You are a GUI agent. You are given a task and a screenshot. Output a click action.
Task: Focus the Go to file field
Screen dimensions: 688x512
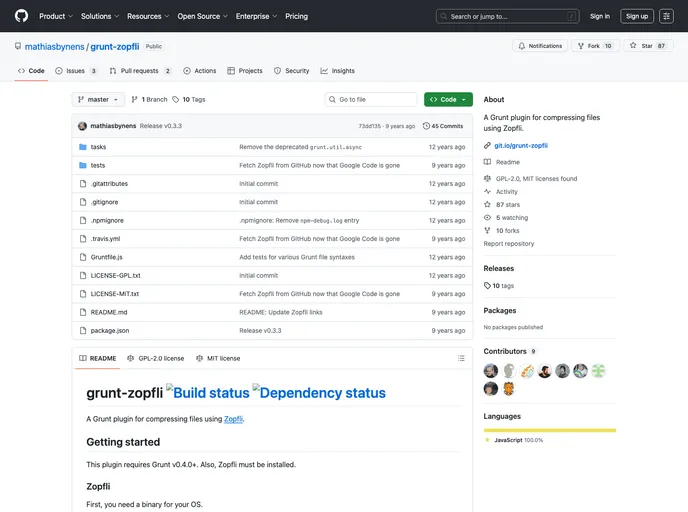click(371, 100)
